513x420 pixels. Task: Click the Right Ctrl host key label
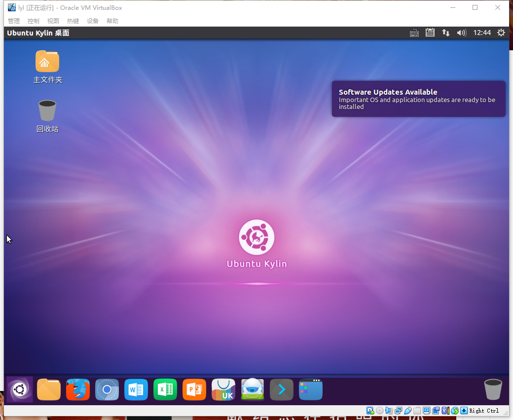click(x=484, y=411)
